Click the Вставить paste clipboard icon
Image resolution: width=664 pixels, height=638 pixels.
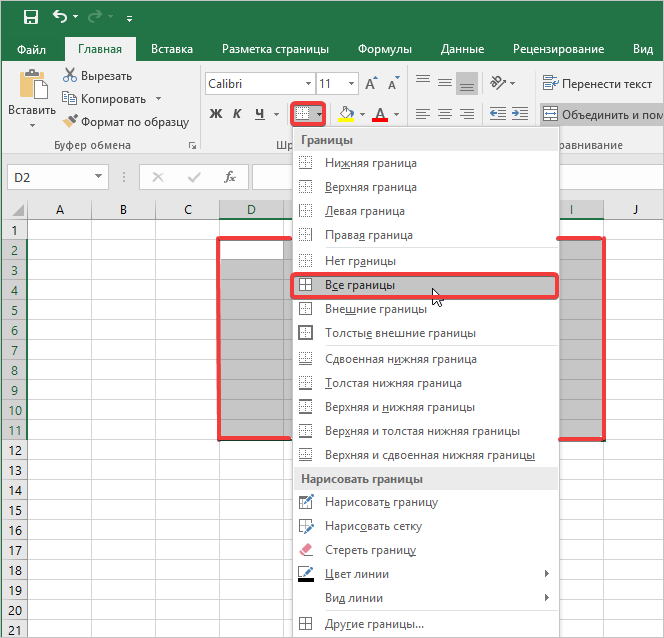click(33, 84)
